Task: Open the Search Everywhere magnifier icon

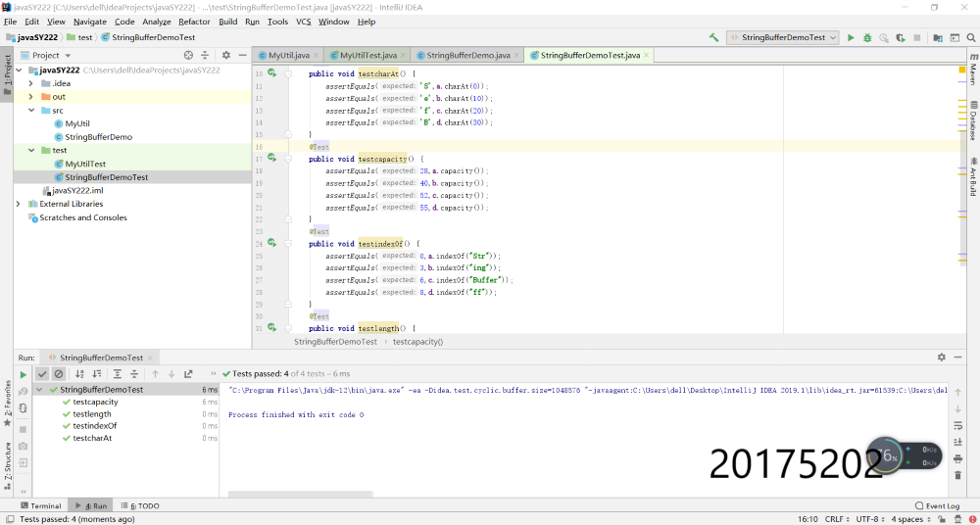Action: pos(970,37)
